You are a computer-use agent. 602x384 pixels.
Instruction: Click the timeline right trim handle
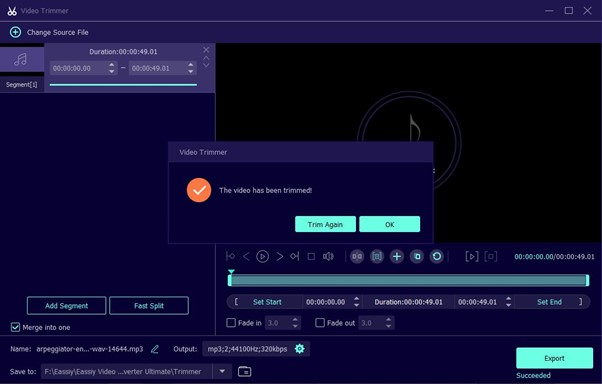(x=587, y=280)
